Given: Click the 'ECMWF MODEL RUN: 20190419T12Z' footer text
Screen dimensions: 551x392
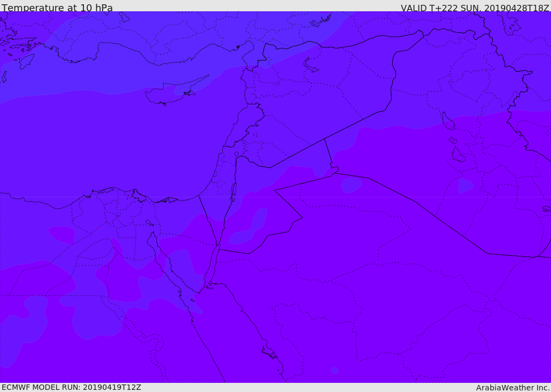Looking at the screenshot, I should tap(72, 387).
